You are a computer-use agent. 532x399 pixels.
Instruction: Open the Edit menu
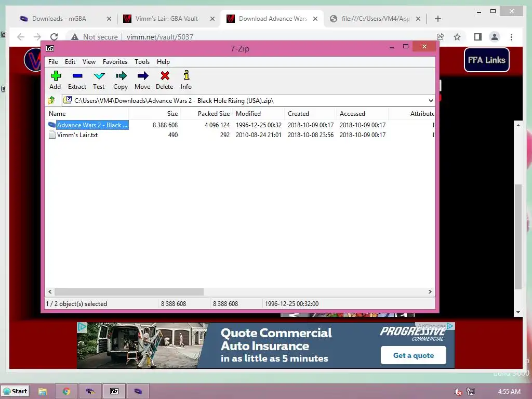70,61
